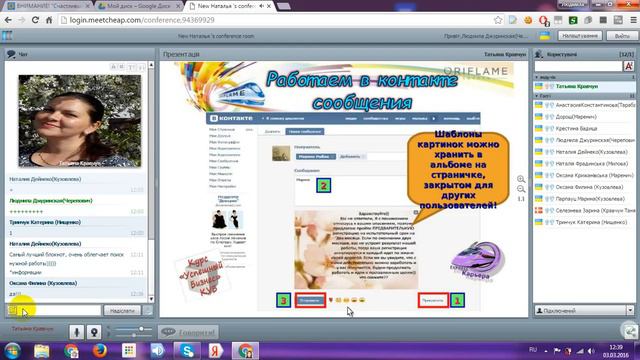This screenshot has width=640, height=360.
Task: Zoom out of the presentation
Action: point(521,189)
